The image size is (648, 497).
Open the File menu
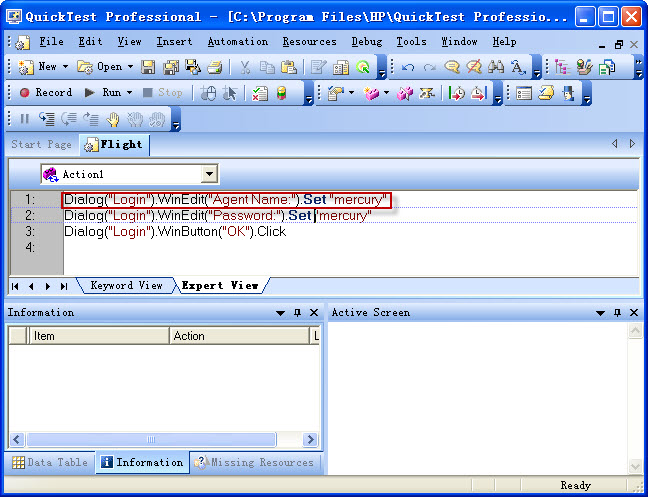[x=51, y=42]
